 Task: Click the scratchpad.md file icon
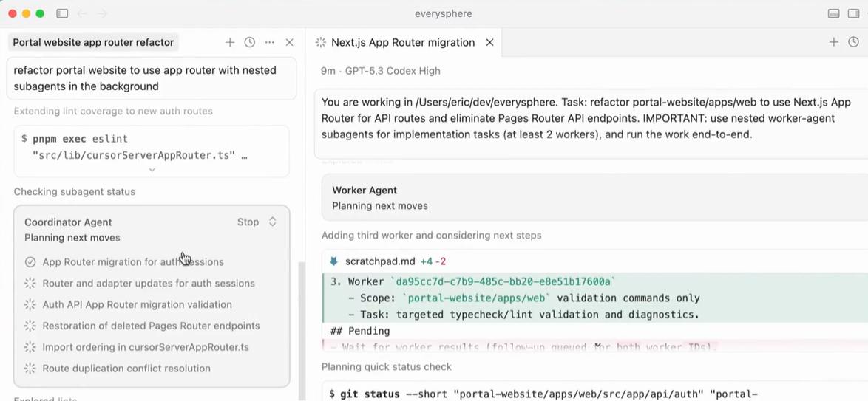pos(333,261)
